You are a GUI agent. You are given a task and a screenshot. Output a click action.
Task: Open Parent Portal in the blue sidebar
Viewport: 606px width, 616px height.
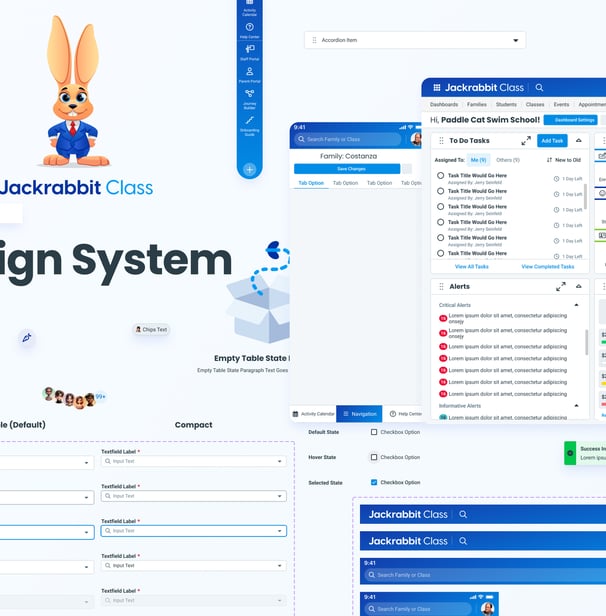tap(249, 75)
